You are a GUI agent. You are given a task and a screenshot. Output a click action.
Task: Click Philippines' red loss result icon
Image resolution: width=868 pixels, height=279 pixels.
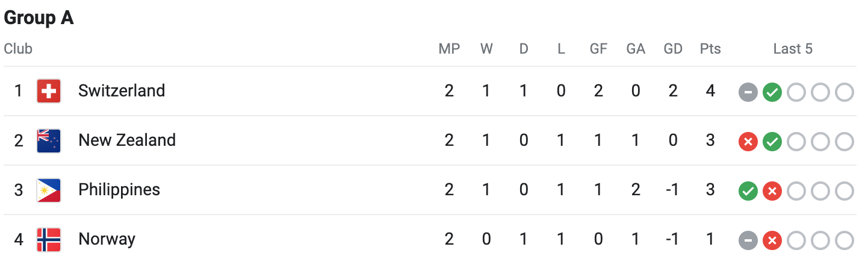click(x=772, y=191)
